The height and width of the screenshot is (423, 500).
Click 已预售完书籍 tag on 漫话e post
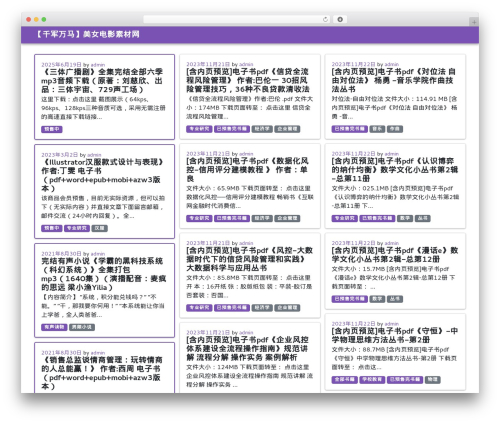coord(350,299)
